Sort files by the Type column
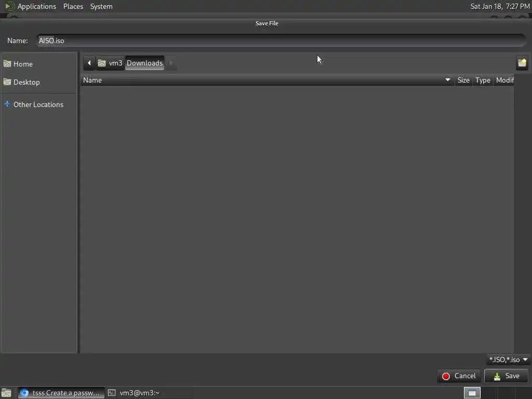This screenshot has height=399, width=532. tap(483, 81)
